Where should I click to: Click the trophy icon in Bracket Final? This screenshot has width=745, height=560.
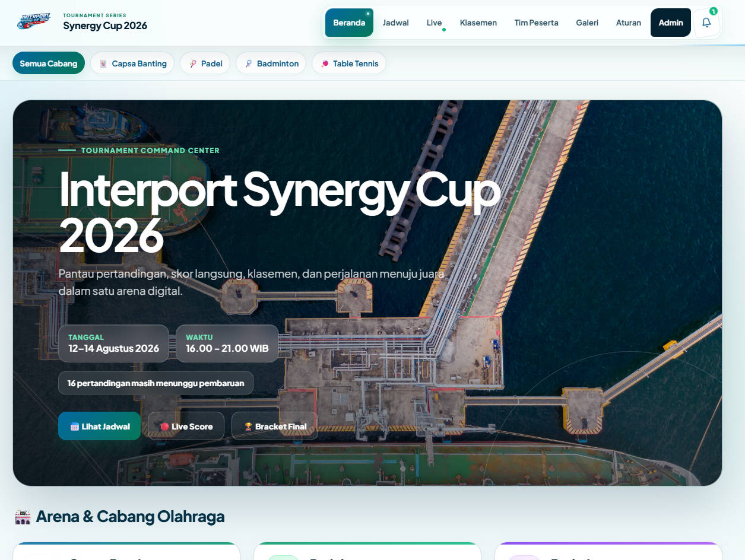[249, 427]
